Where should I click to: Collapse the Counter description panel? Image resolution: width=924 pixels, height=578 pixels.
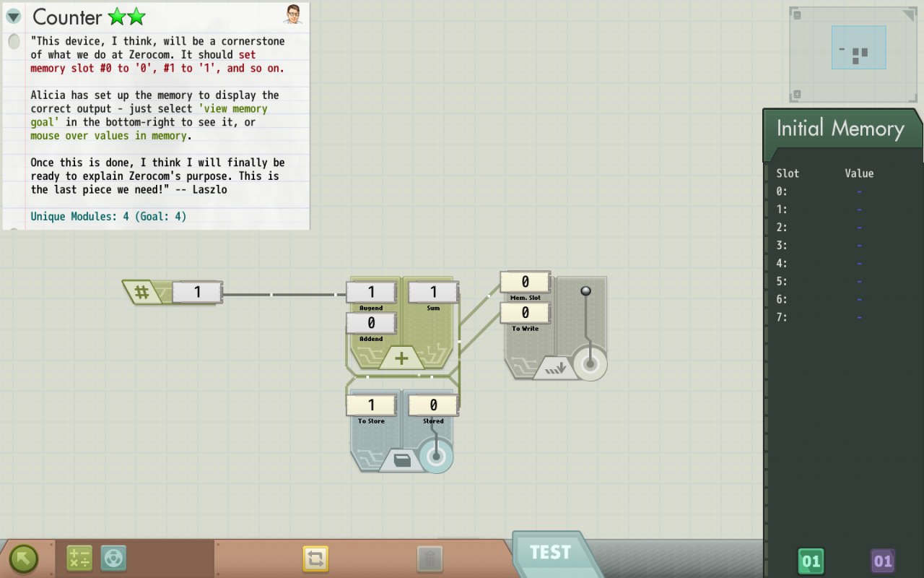(x=14, y=16)
